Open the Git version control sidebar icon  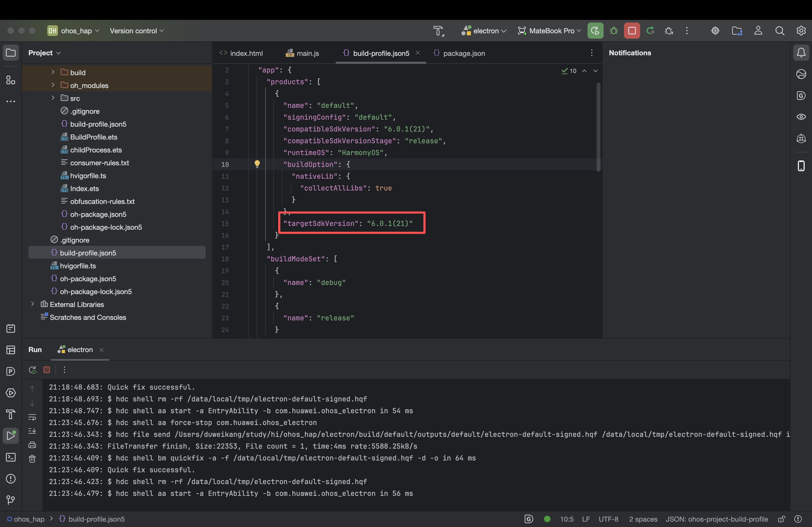coord(11,500)
